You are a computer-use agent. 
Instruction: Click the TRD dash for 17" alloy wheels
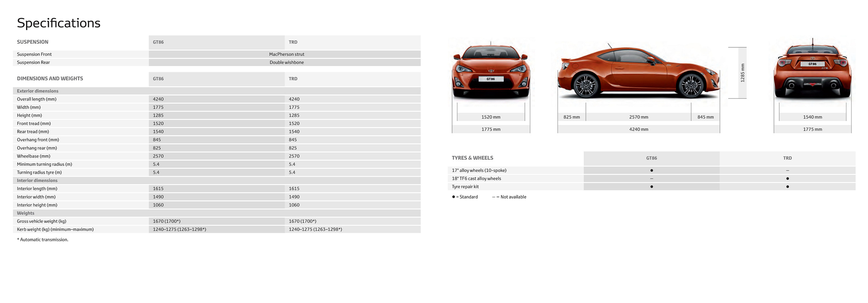pos(787,170)
